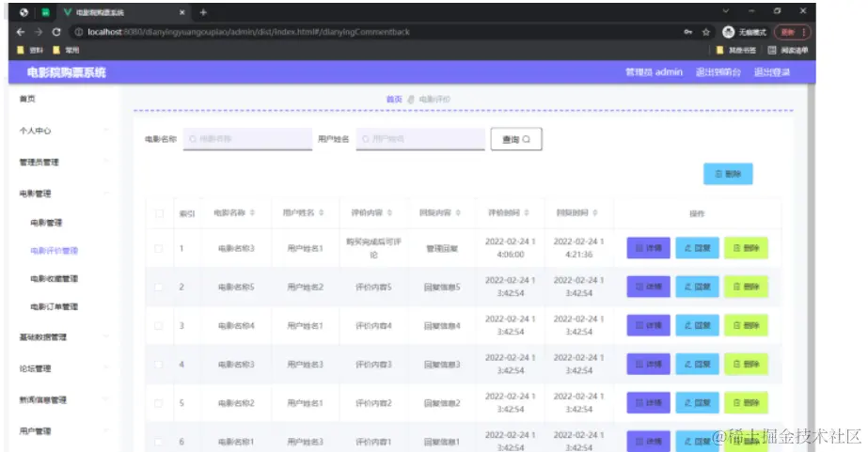Sort table by 回复时间 column
The width and height of the screenshot is (868, 452).
click(595, 212)
